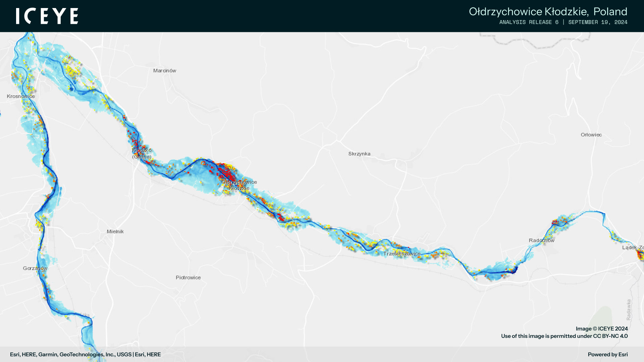The width and height of the screenshot is (644, 362).
Task: Select the Mielnik map label
Action: [115, 232]
